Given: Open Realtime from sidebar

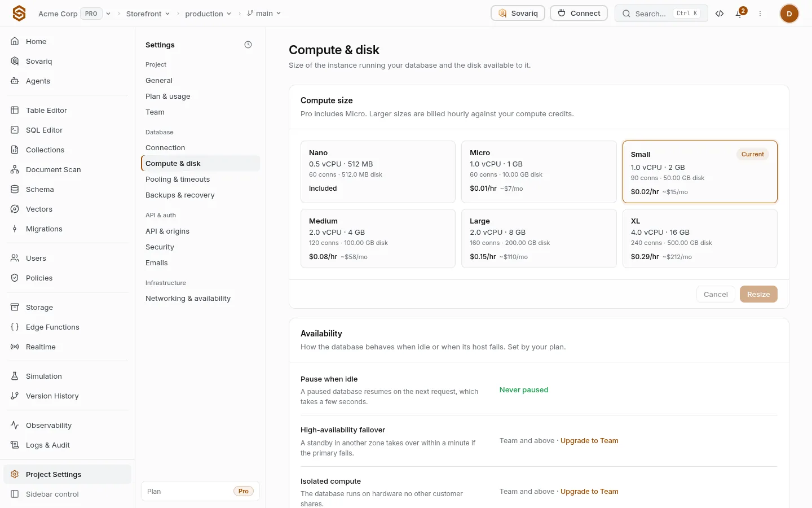Looking at the screenshot, I should 68,347.
